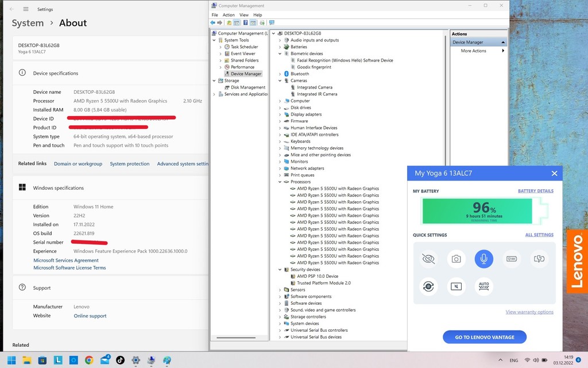Toggle the AUTO keyboard backlight quick setting

pyautogui.click(x=483, y=286)
